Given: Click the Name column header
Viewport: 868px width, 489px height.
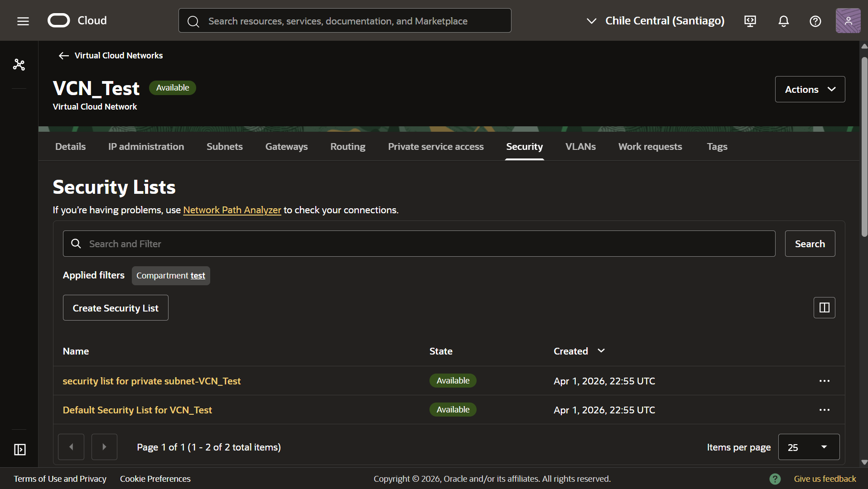Looking at the screenshot, I should pyautogui.click(x=76, y=351).
